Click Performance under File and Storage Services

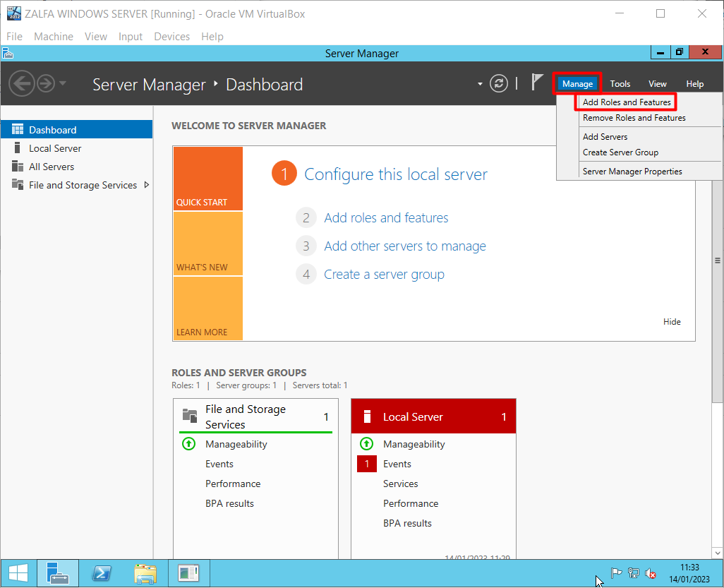pyautogui.click(x=233, y=484)
